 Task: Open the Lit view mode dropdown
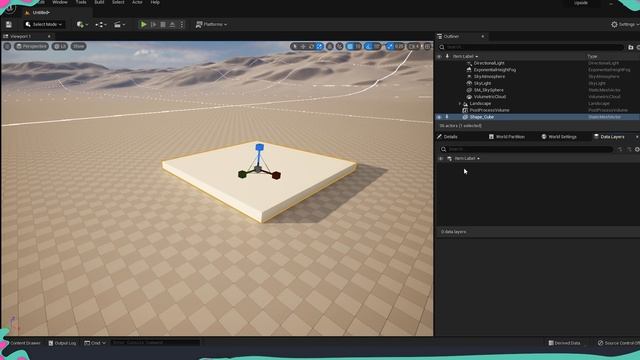point(60,47)
